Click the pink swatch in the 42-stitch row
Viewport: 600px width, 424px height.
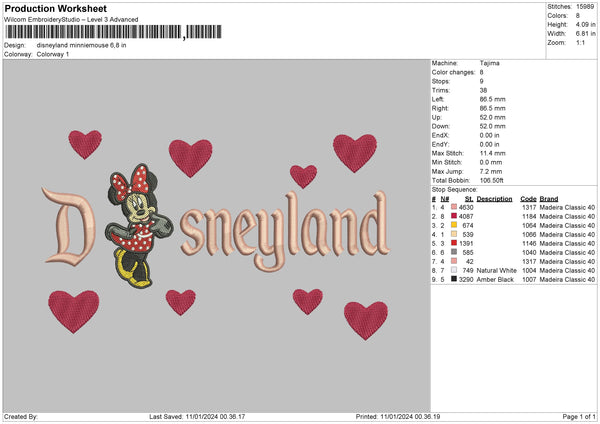(x=454, y=261)
